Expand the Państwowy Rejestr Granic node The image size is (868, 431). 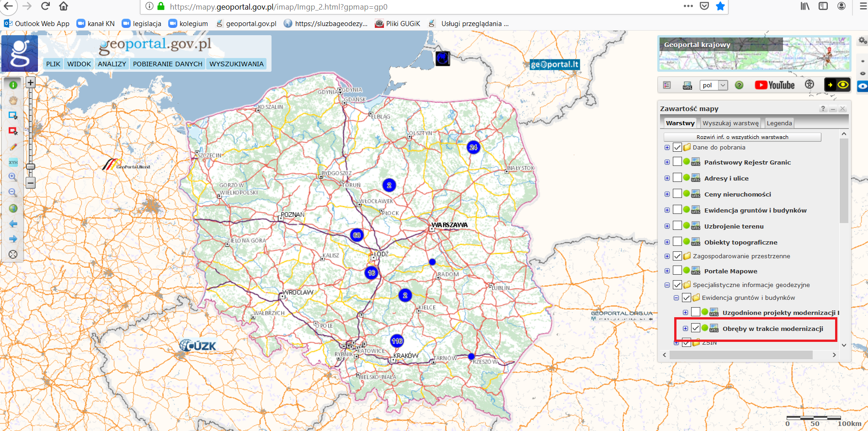tap(667, 162)
